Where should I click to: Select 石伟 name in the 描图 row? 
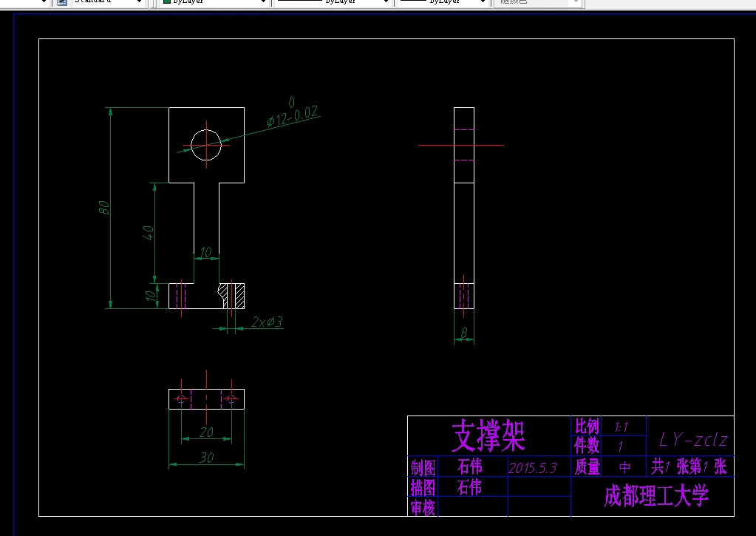pos(469,487)
